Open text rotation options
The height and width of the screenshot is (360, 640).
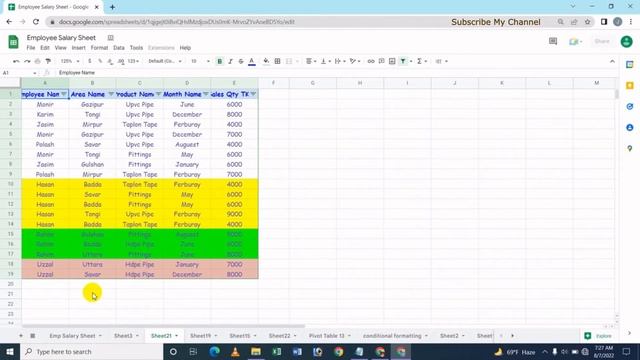[x=355, y=61]
